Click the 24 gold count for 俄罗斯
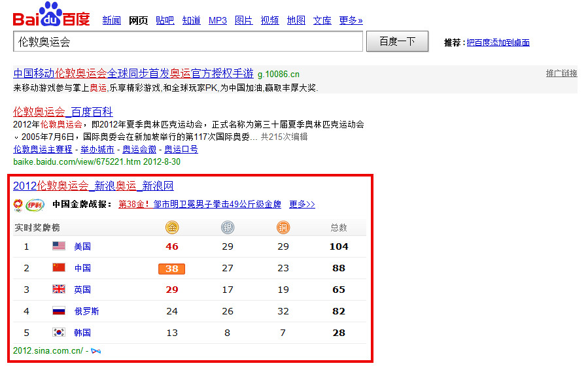Image resolution: width=588 pixels, height=370 pixels. coord(172,311)
